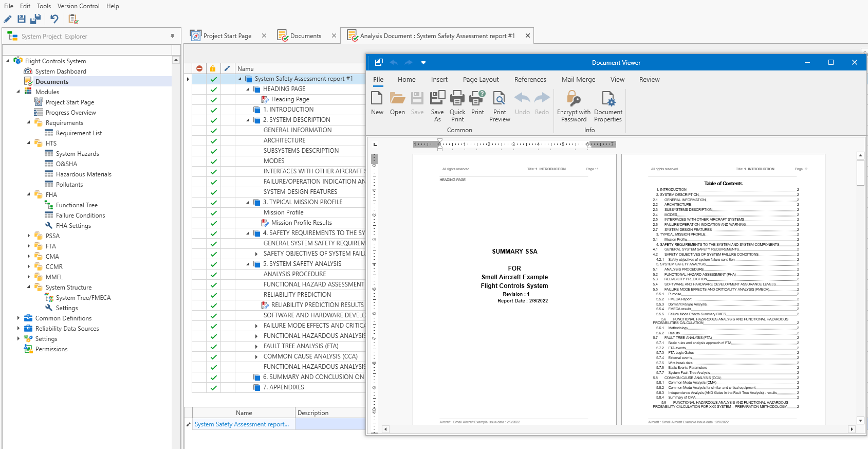Close the Analysis Document tab
Screen dimensions: 868x449
[x=527, y=36]
